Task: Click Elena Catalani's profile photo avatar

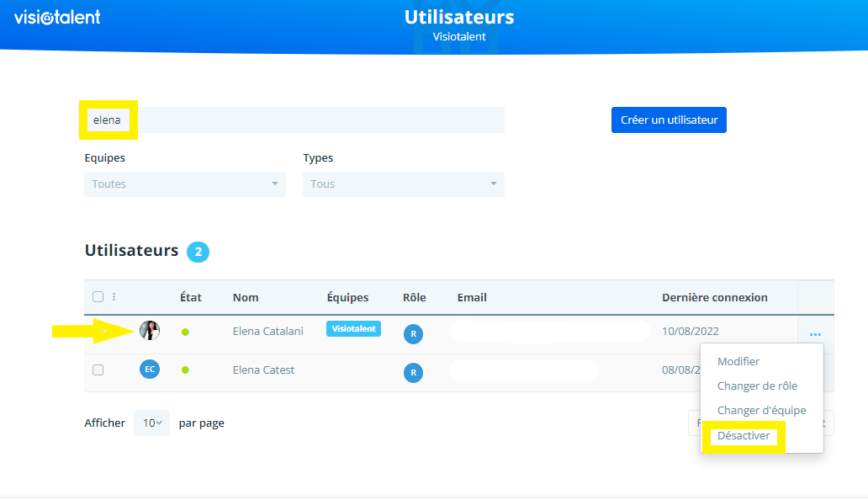Action: [150, 331]
